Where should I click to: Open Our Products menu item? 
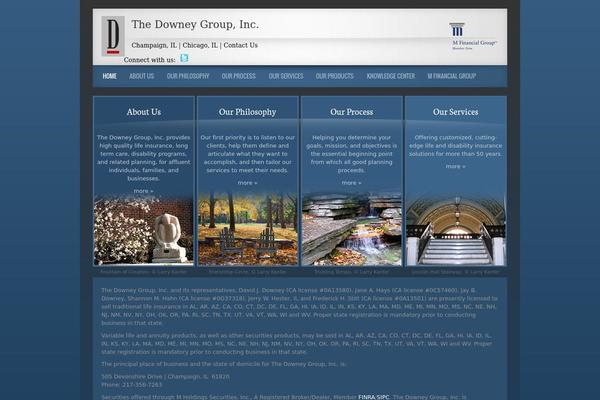point(334,76)
